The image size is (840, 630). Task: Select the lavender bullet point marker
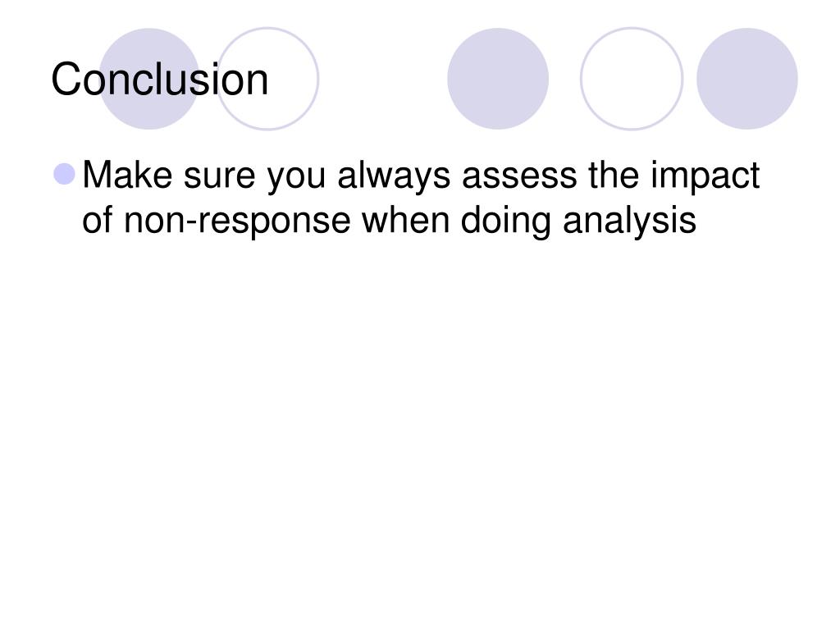tap(65, 174)
